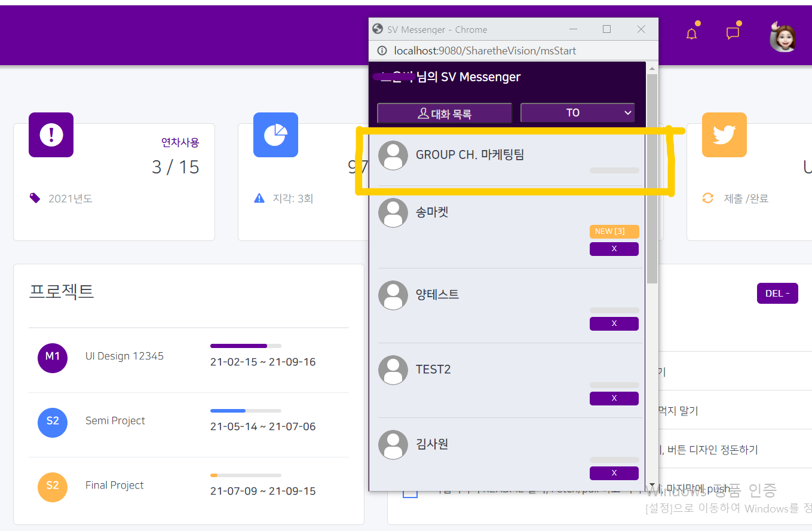812x531 pixels.
Task: Open the TO dropdown in SV Messenger
Action: point(577,112)
